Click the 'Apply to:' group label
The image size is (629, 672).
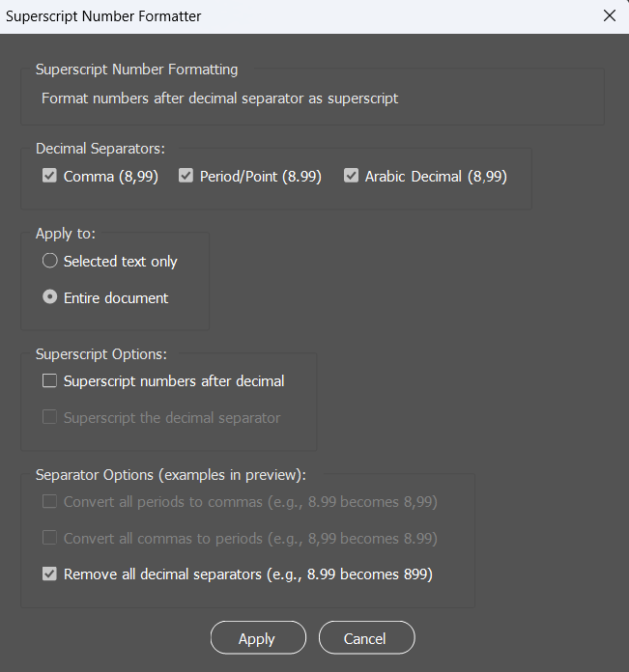coord(66,234)
